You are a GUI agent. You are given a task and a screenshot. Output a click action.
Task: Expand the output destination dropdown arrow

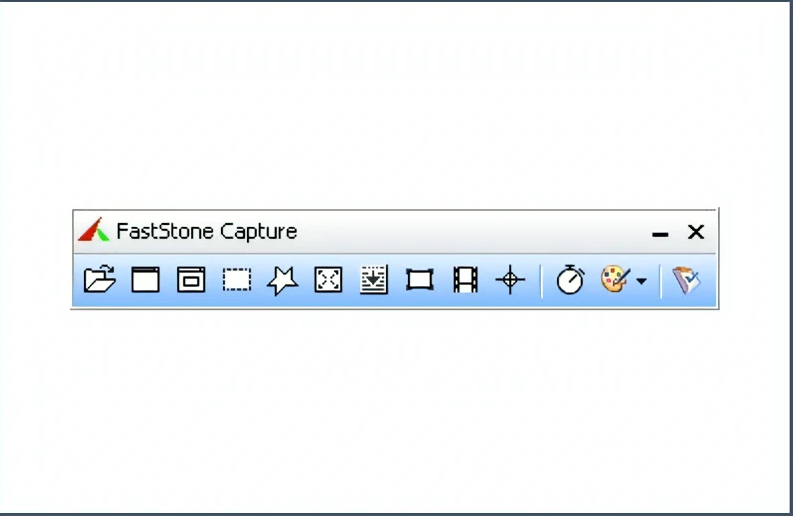click(x=641, y=281)
